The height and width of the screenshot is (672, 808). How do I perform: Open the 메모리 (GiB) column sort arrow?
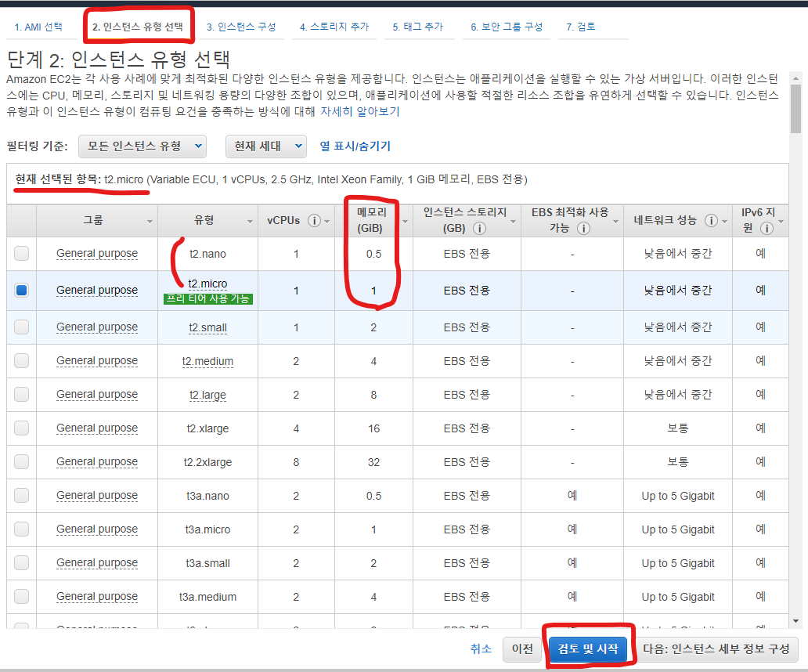[405, 222]
